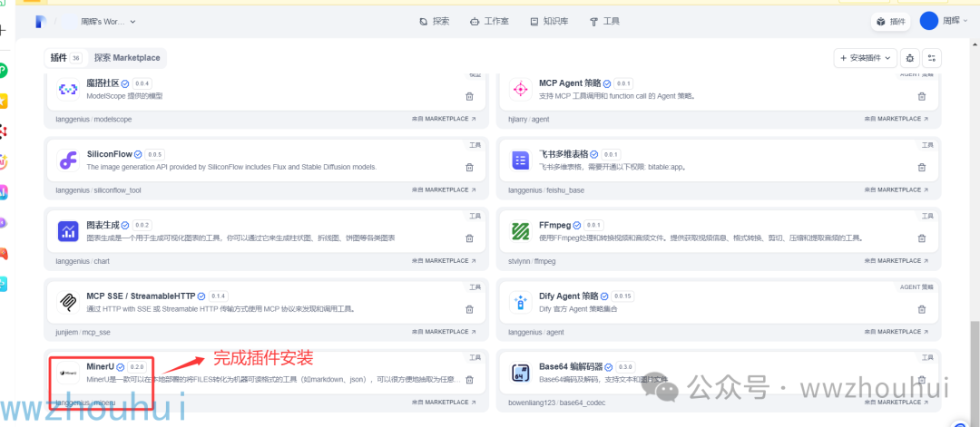Screen dimensions: 980x427
Task: Open 工作室 Studio tab
Action: coord(489,21)
